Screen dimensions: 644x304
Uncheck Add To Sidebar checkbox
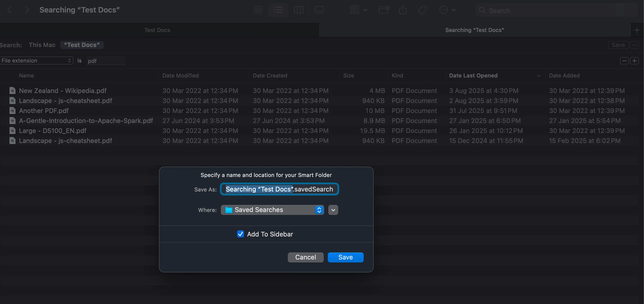coord(240,234)
